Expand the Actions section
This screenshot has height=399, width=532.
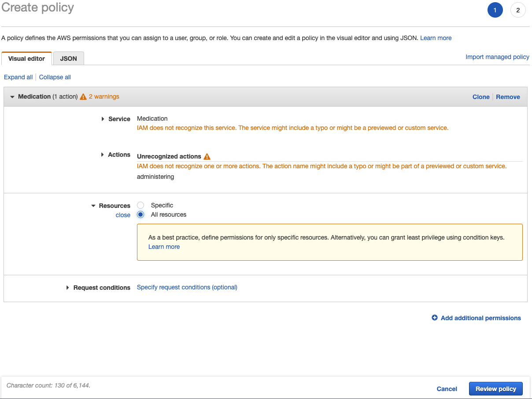tap(103, 155)
